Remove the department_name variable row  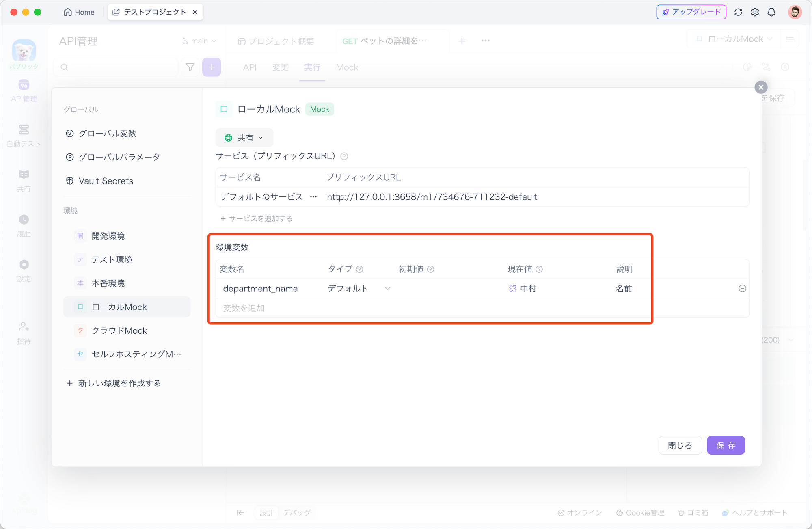pyautogui.click(x=742, y=289)
